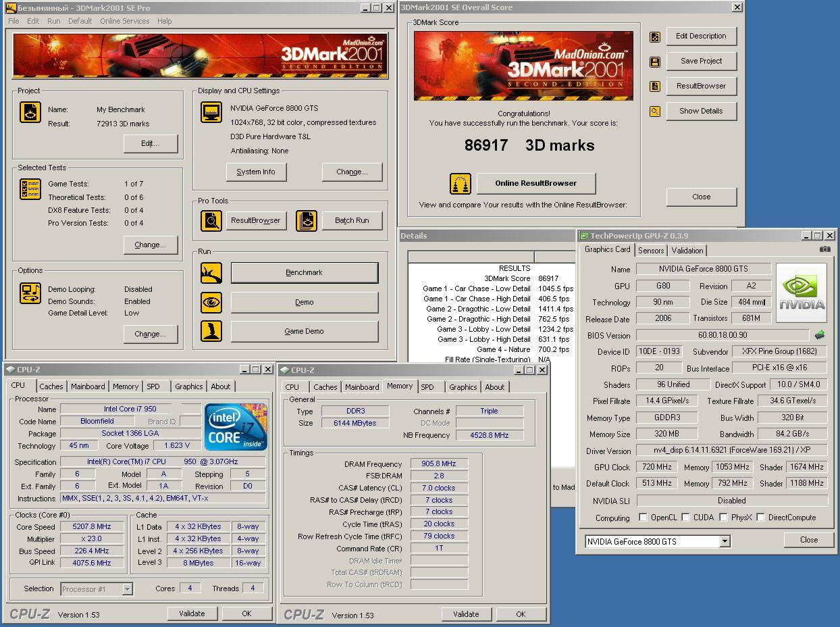Click the eye icon beside the Demo button

coord(211,303)
